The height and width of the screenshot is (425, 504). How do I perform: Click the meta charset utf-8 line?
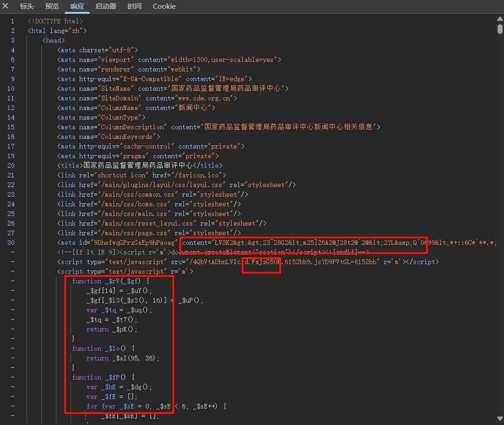[98, 50]
